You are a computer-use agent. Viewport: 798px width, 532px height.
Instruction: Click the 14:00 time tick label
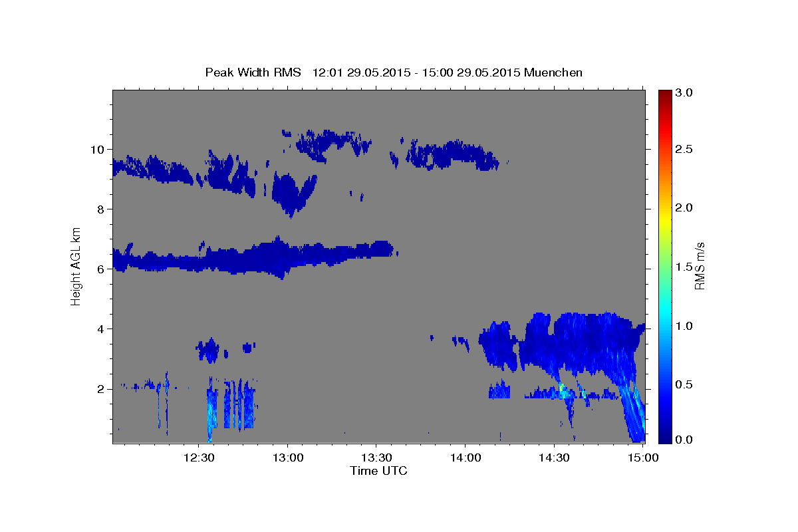point(464,458)
